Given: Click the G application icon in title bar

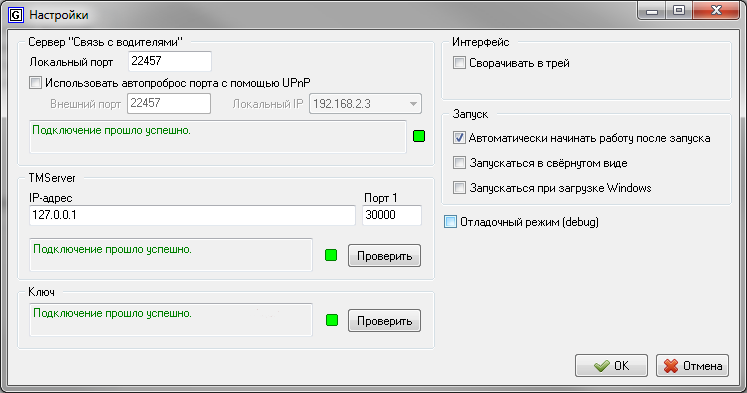Looking at the screenshot, I should click(16, 15).
